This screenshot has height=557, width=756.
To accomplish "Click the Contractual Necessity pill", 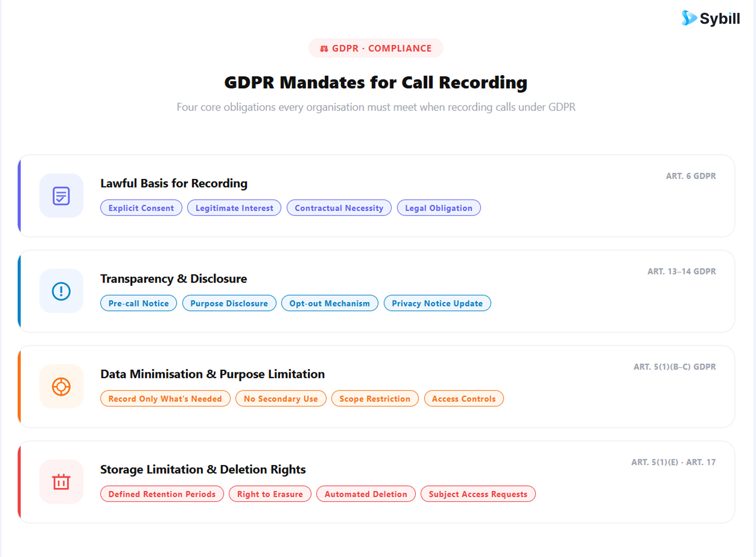I will click(x=339, y=208).
